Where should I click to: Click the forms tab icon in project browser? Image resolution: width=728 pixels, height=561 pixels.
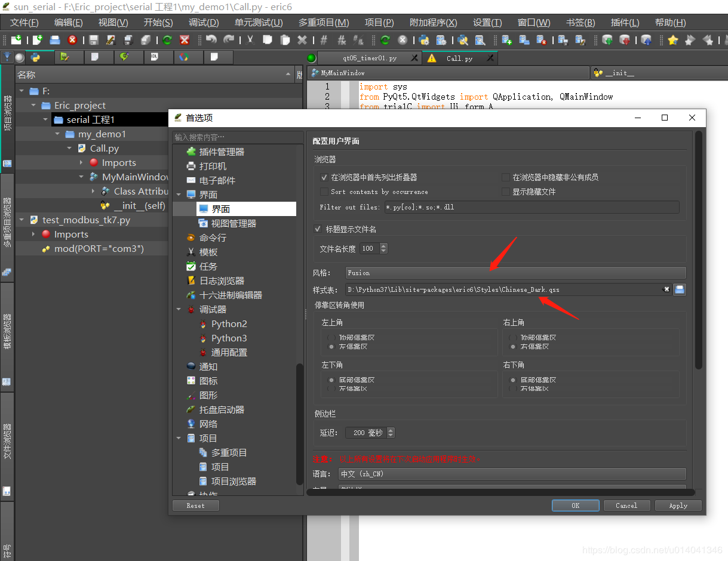[x=64, y=57]
